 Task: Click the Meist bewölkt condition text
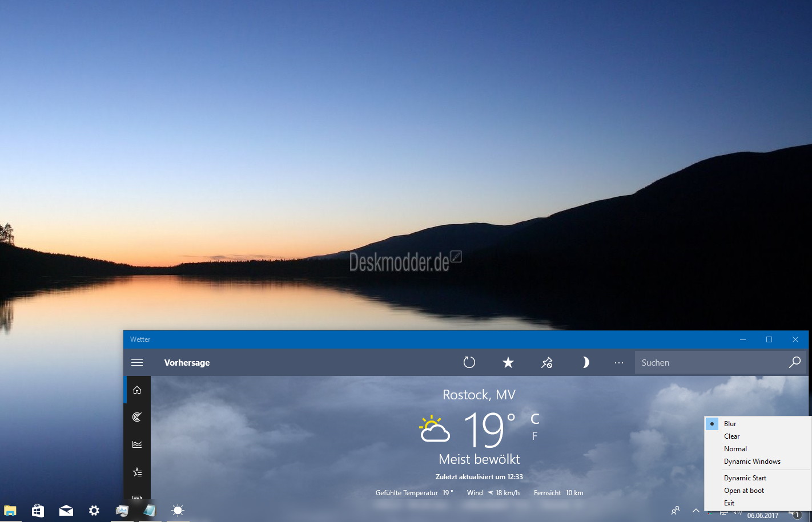(x=479, y=459)
